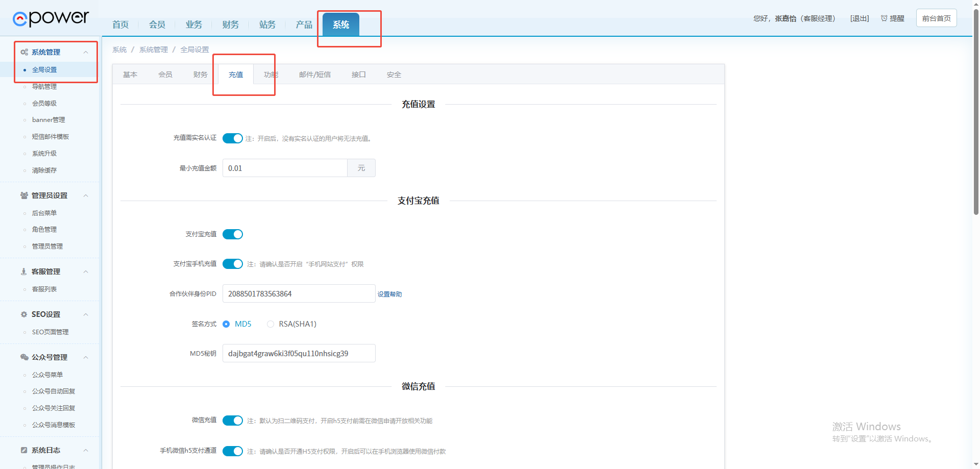The image size is (980, 469).
Task: Open the 业务 top menu
Action: click(x=194, y=24)
